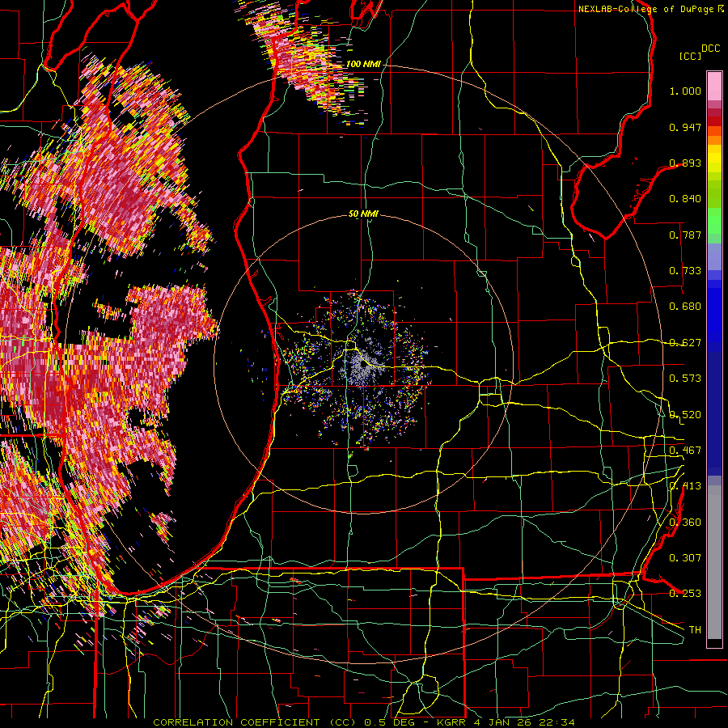Click the 50 NMI range ring label
The image size is (728, 728).
click(363, 214)
